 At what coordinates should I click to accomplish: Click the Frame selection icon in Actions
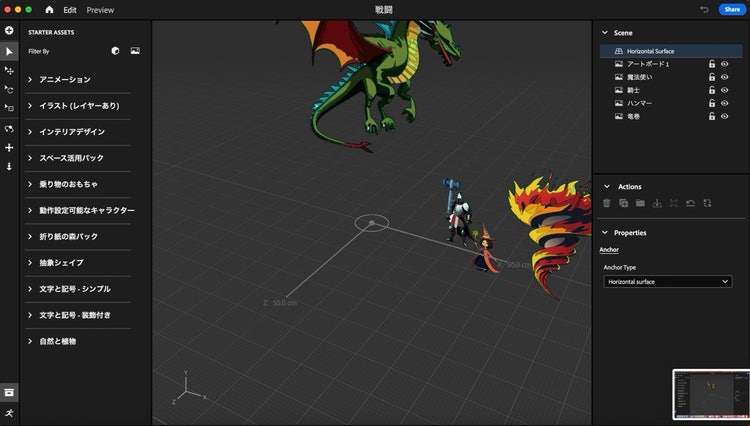pyautogui.click(x=674, y=203)
